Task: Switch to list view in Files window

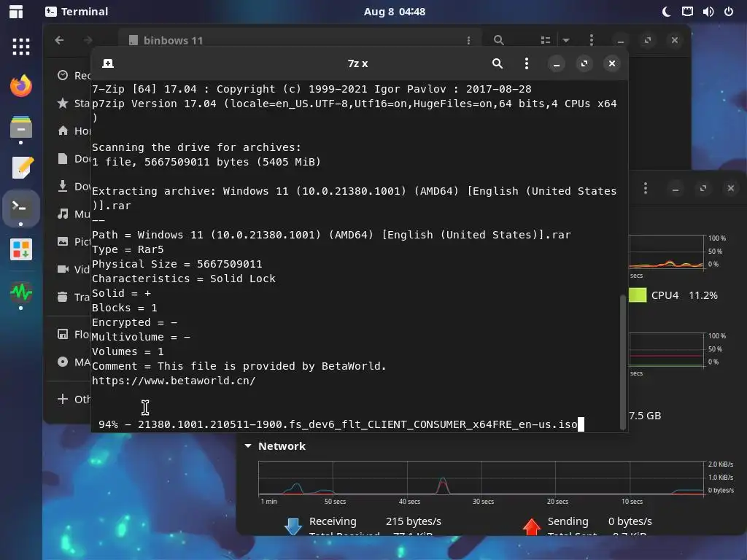Action: tap(546, 41)
